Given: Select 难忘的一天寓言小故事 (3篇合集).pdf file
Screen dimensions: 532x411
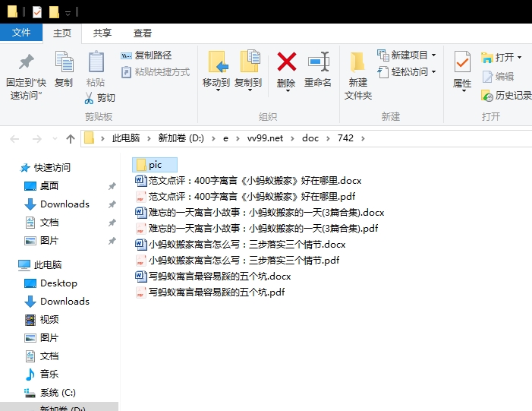Looking at the screenshot, I should [257, 228].
